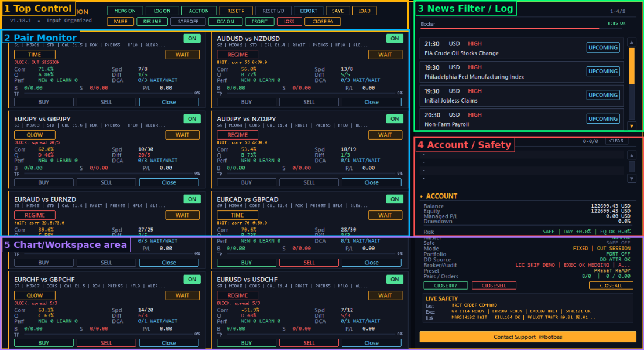Load configuration using LOAD
This screenshot has width=644, height=350.
click(364, 11)
